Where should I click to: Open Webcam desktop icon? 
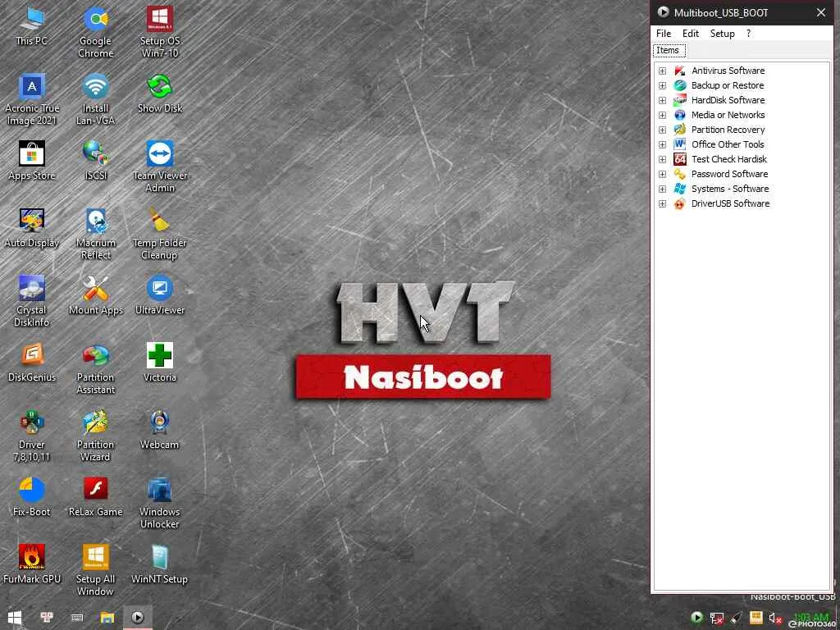160,430
